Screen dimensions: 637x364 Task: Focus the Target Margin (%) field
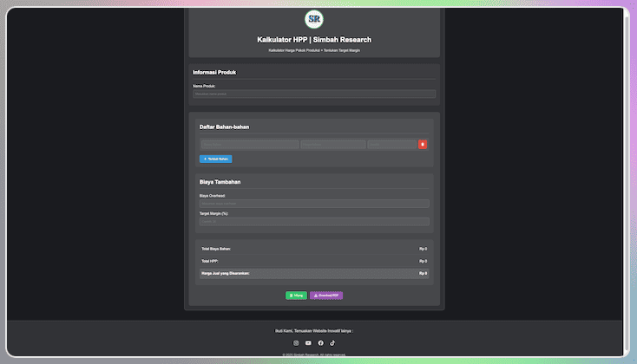[313, 221]
